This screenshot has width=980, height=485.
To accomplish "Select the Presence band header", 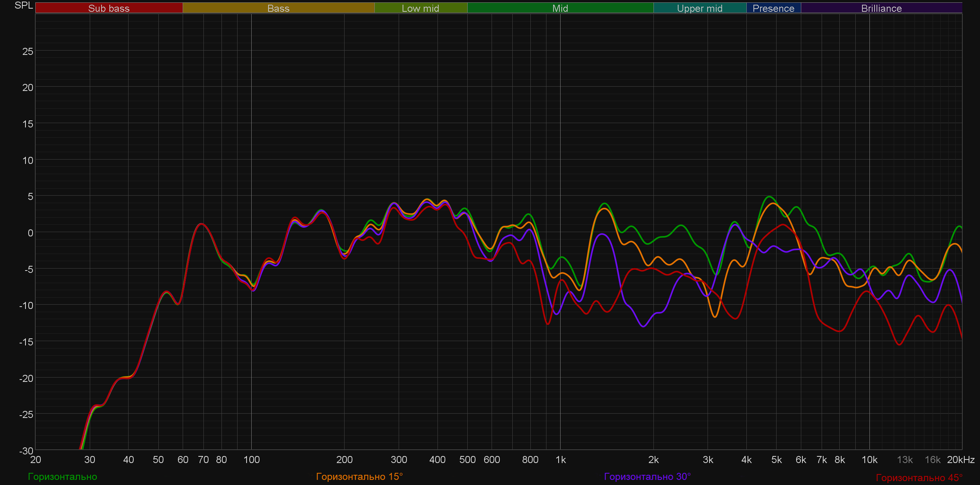I will (773, 8).
